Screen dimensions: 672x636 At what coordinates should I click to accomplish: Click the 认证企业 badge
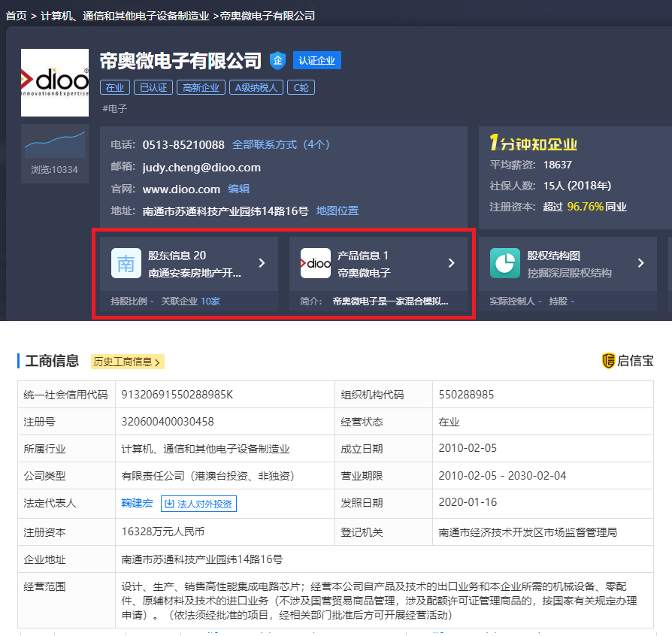coord(316,60)
